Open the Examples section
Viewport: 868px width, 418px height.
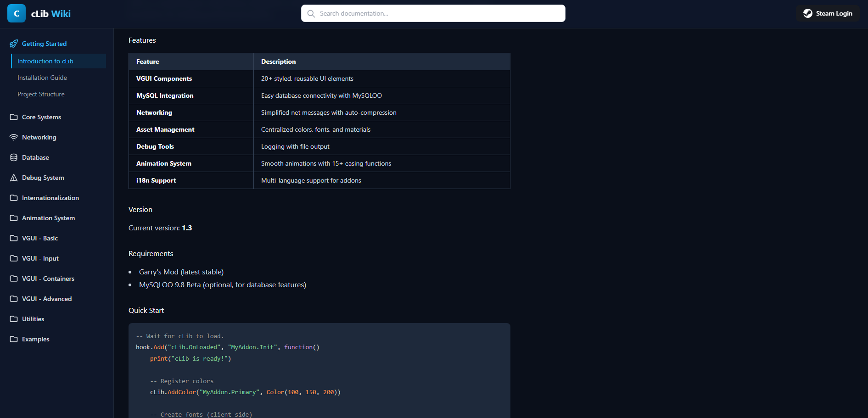point(56,339)
